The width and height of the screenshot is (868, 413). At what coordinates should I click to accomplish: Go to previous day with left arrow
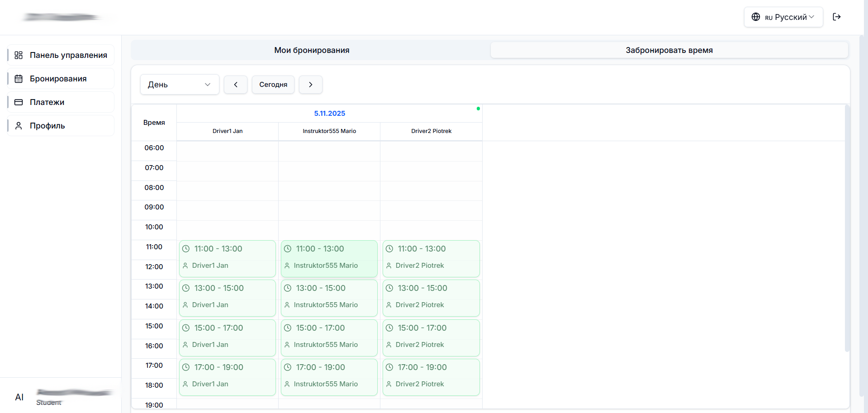click(x=236, y=85)
